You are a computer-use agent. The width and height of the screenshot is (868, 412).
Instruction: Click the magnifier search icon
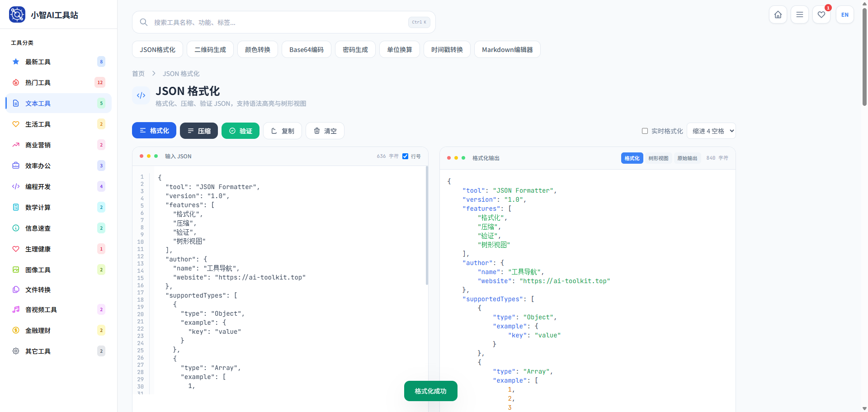[x=144, y=22]
